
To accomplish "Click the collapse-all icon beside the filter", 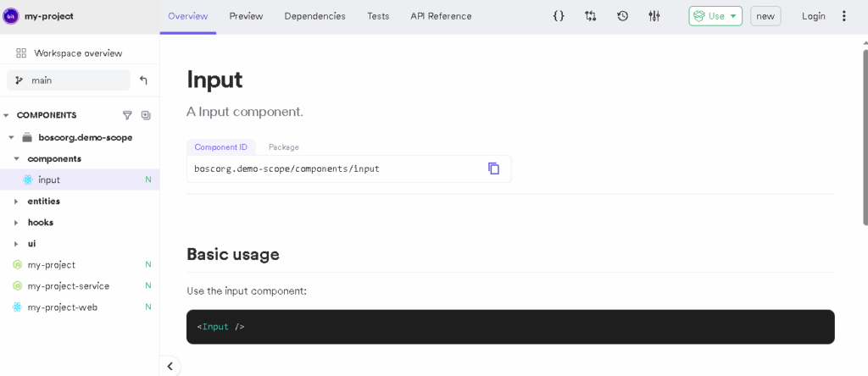I will (x=146, y=115).
